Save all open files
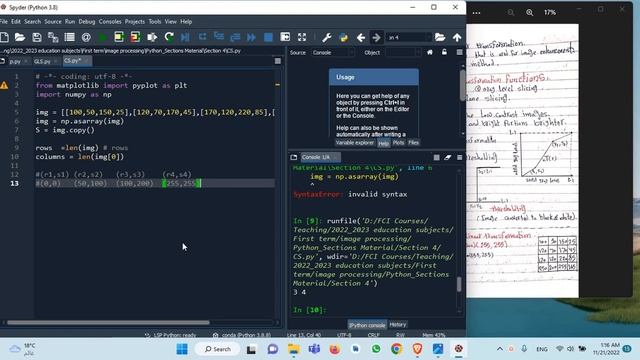Image resolution: width=640 pixels, height=360 pixels. point(53,38)
